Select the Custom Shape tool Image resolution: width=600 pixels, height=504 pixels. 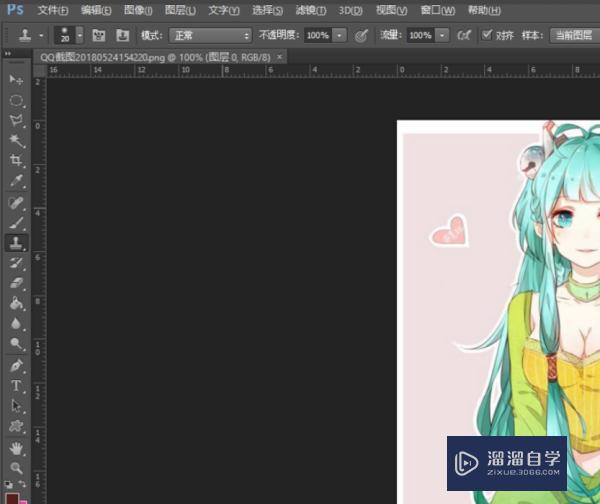click(x=16, y=426)
